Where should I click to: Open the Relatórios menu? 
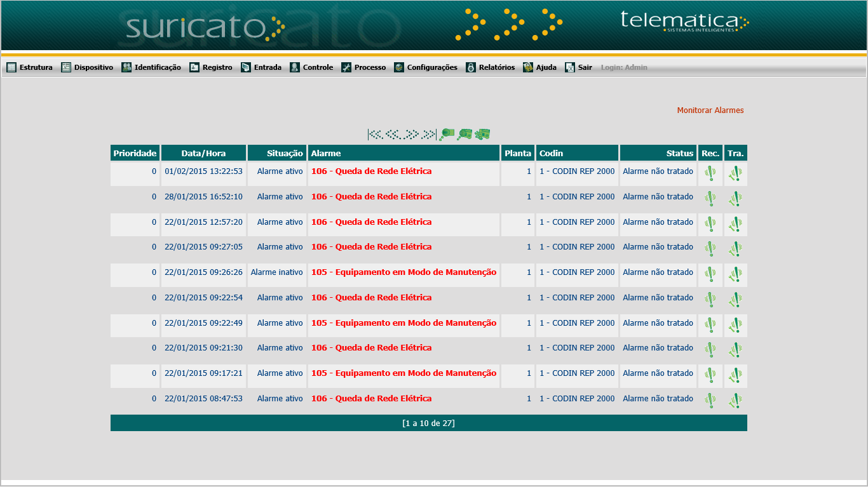[x=490, y=67]
